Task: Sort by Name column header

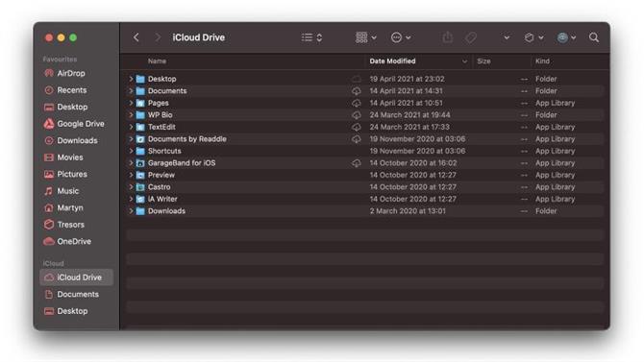Action: [157, 61]
